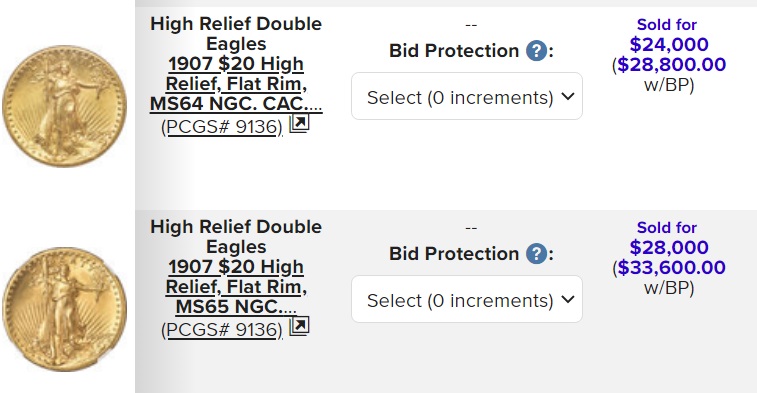Click second High Relief Double Eagles category heading
The width and height of the screenshot is (757, 393).
[236, 236]
